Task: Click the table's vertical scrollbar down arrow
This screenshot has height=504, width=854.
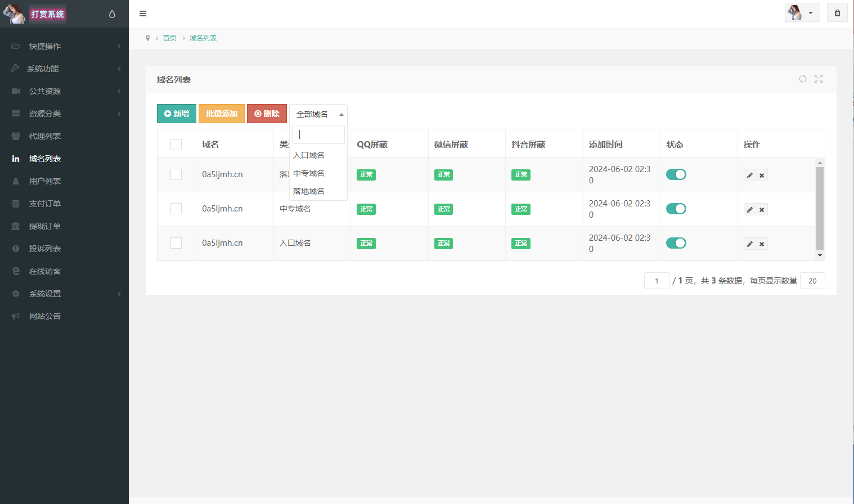Action: [820, 255]
